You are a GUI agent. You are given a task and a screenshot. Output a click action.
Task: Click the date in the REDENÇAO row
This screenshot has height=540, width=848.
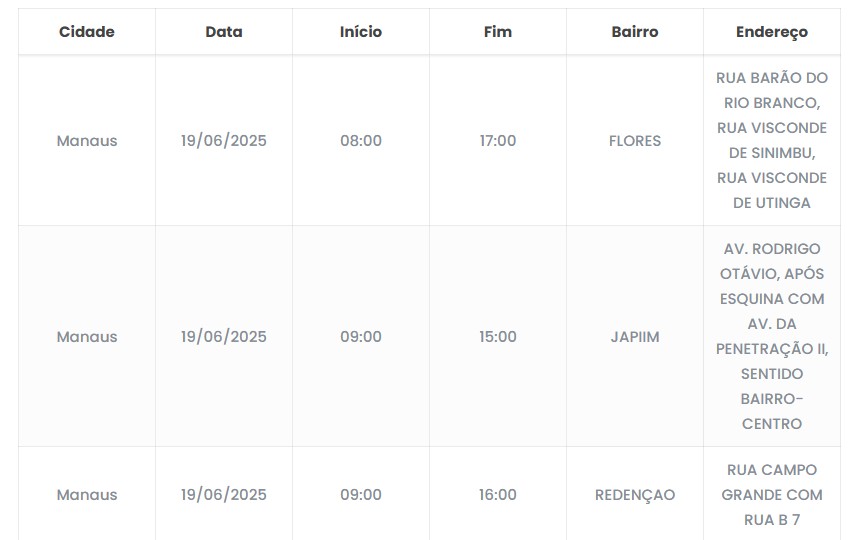point(224,495)
